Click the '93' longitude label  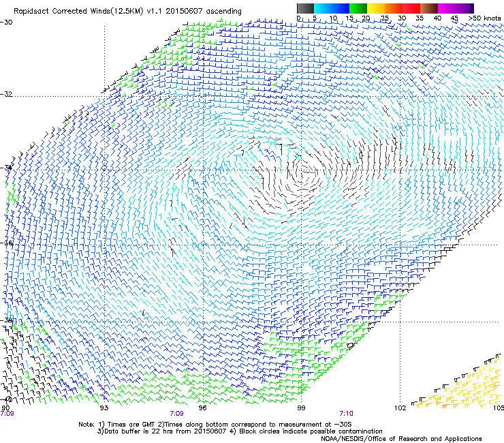click(104, 408)
